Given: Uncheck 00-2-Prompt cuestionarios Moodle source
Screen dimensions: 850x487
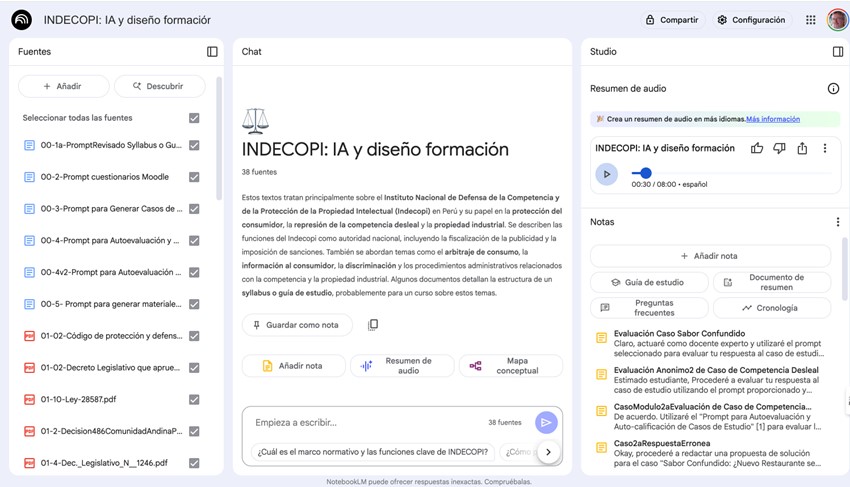Looking at the screenshot, I should click(x=194, y=177).
